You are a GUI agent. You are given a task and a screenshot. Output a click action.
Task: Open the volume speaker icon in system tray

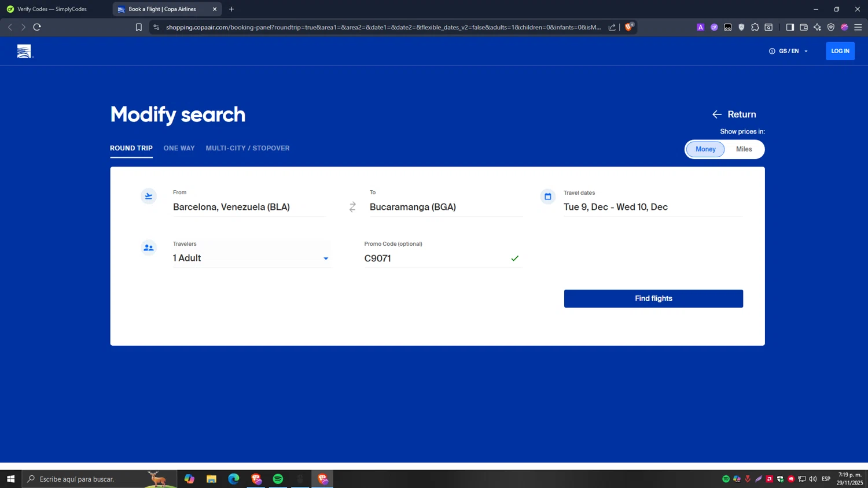[x=813, y=479]
